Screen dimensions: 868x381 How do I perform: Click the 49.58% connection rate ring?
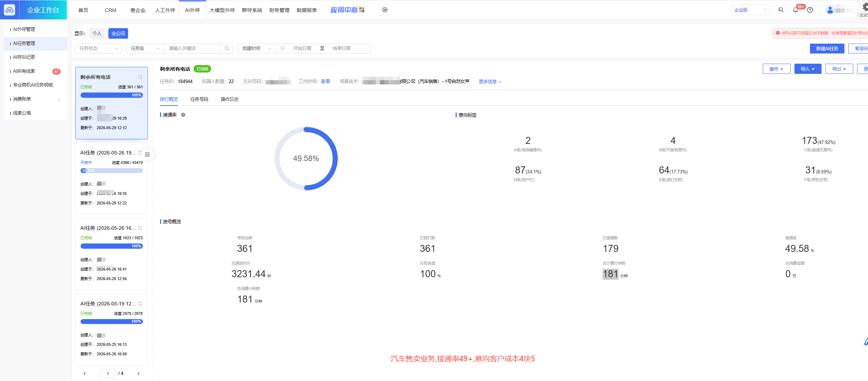point(306,159)
